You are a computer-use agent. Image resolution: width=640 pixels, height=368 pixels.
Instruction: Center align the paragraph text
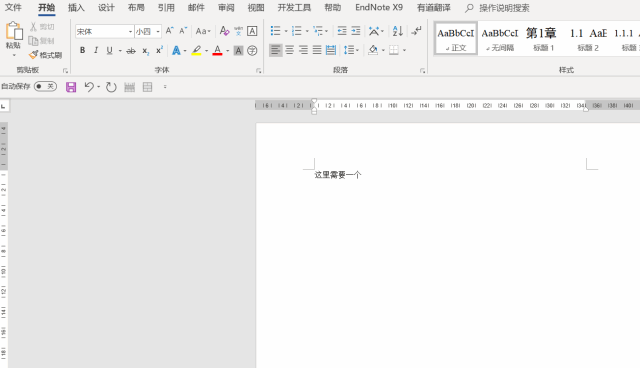(289, 50)
